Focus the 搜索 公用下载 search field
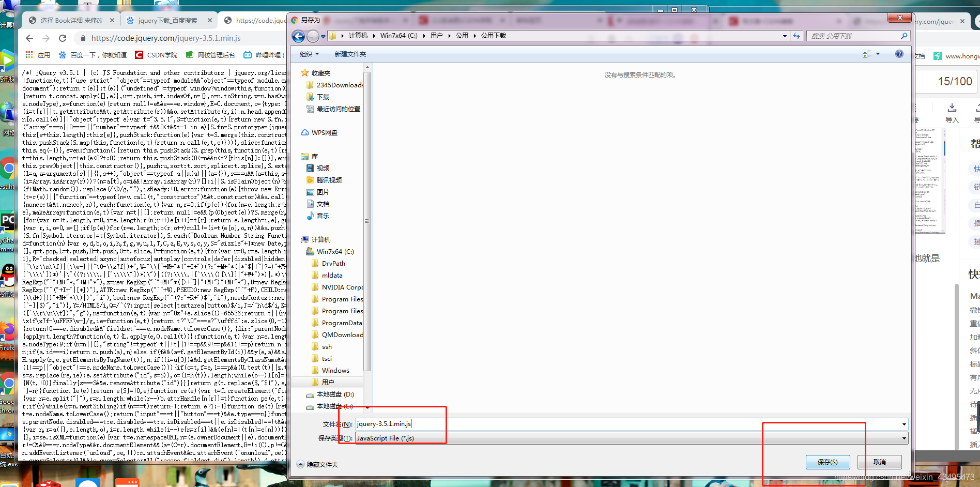The width and height of the screenshot is (980, 487). [x=853, y=36]
